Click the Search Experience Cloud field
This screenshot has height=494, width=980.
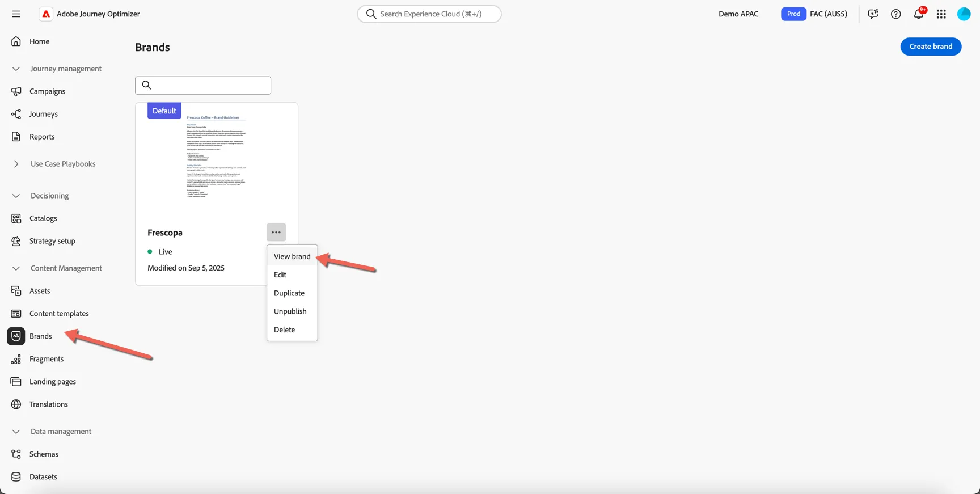click(x=429, y=14)
